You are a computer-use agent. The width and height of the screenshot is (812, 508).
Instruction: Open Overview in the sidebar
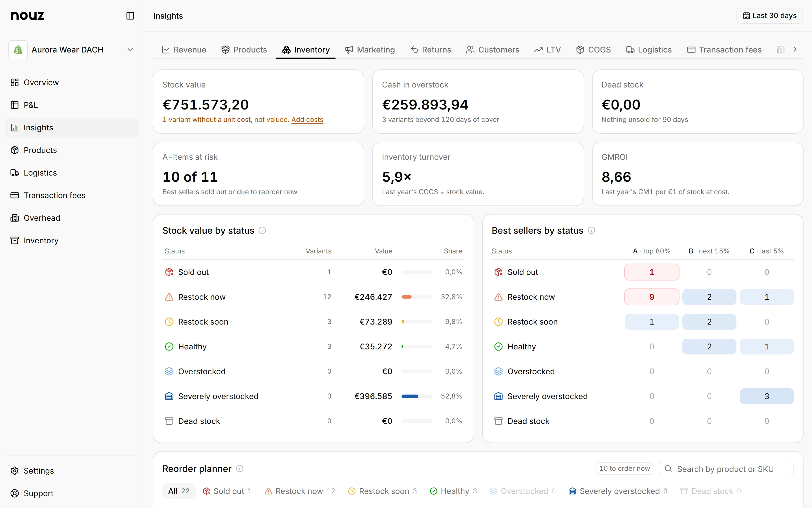(x=72, y=82)
